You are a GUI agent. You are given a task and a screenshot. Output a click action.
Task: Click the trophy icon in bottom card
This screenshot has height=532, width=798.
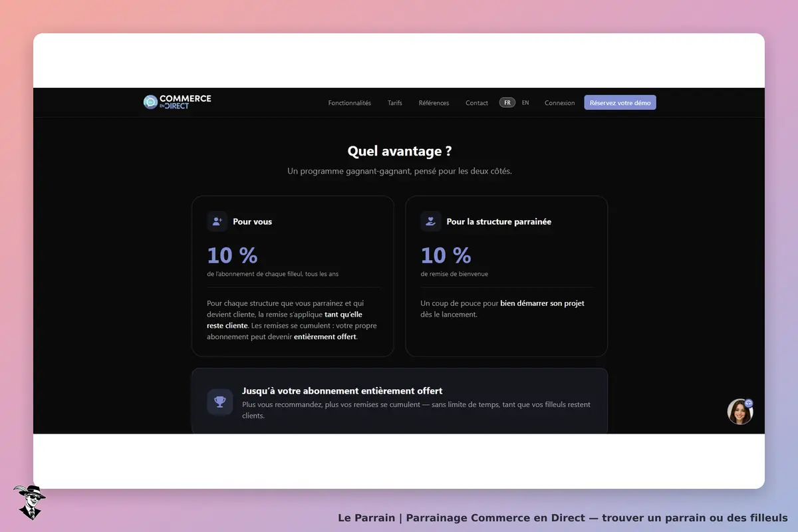click(x=220, y=402)
